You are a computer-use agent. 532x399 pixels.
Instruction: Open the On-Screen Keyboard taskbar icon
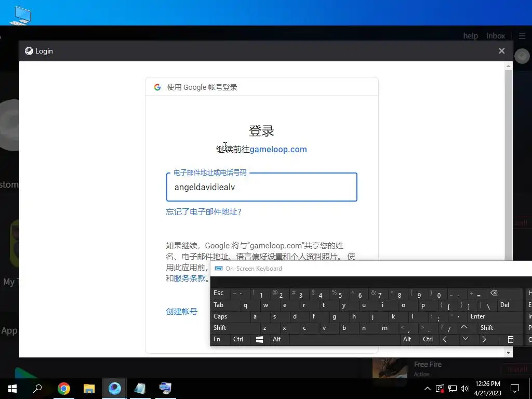pos(166,388)
